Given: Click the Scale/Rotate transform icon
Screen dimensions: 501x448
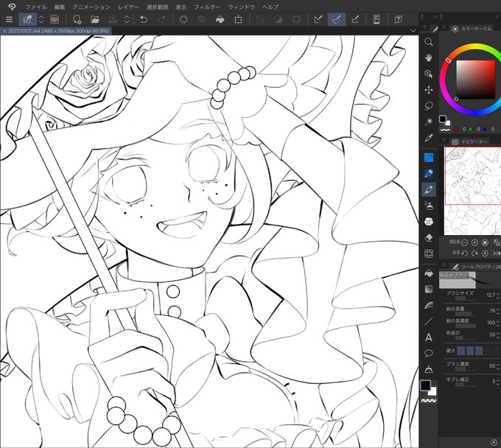Looking at the screenshot, I should (x=238, y=19).
